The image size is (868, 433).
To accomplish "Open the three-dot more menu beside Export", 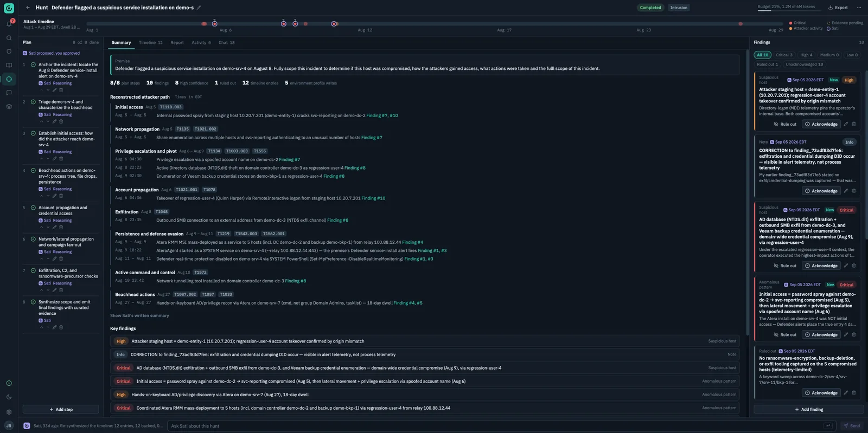I will coord(859,8).
